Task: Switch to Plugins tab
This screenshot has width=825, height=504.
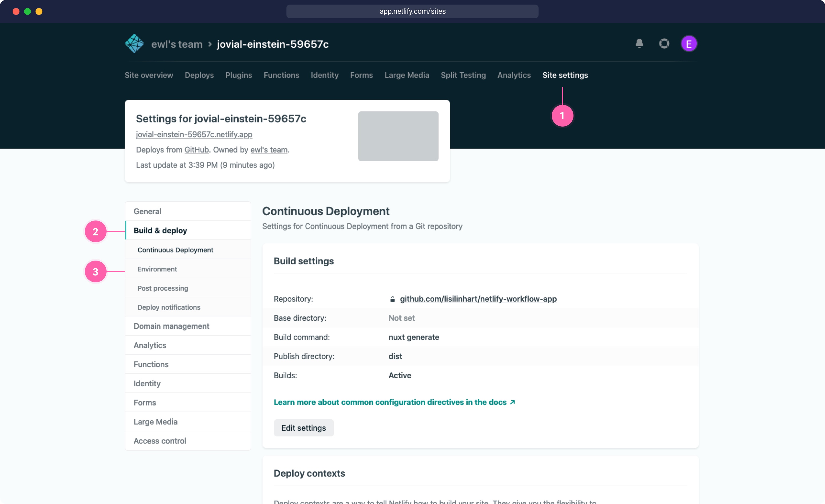Action: click(x=238, y=75)
